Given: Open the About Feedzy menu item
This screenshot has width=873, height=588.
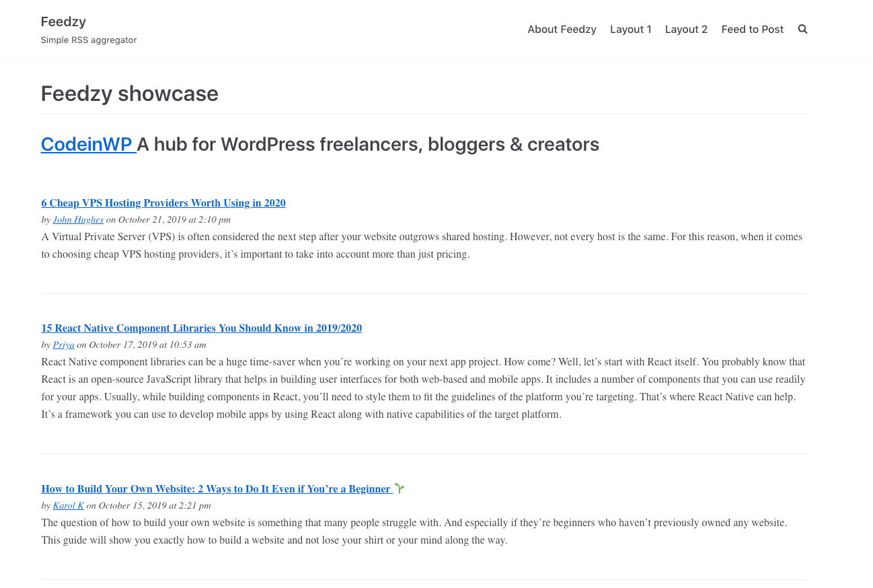Looking at the screenshot, I should 562,30.
